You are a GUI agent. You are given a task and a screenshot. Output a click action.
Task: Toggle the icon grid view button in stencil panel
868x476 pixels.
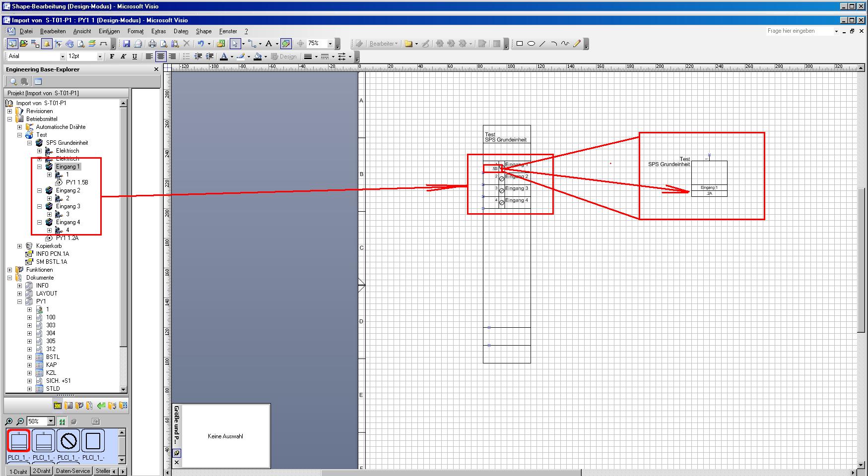tap(62, 421)
